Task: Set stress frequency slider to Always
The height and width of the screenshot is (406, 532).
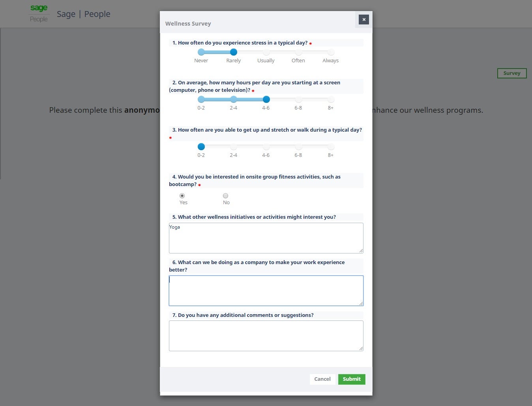Action: pos(331,52)
